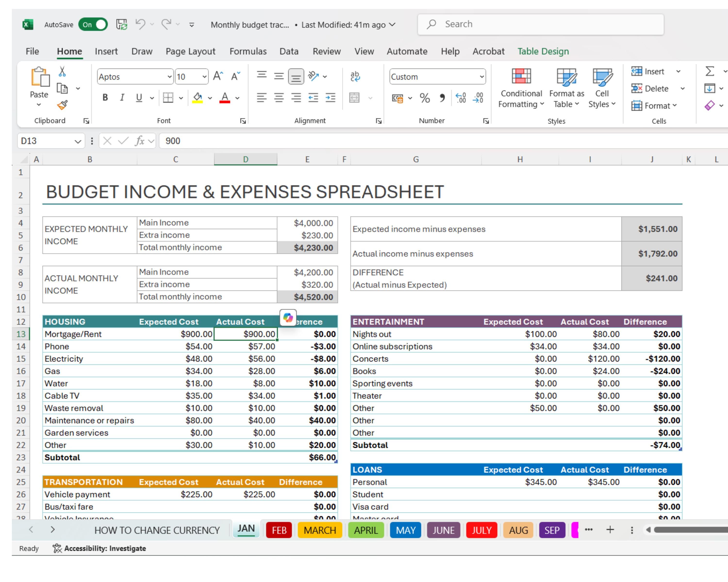This screenshot has width=728, height=582.
Task: Toggle the AutoSave switch off
Action: pos(93,24)
